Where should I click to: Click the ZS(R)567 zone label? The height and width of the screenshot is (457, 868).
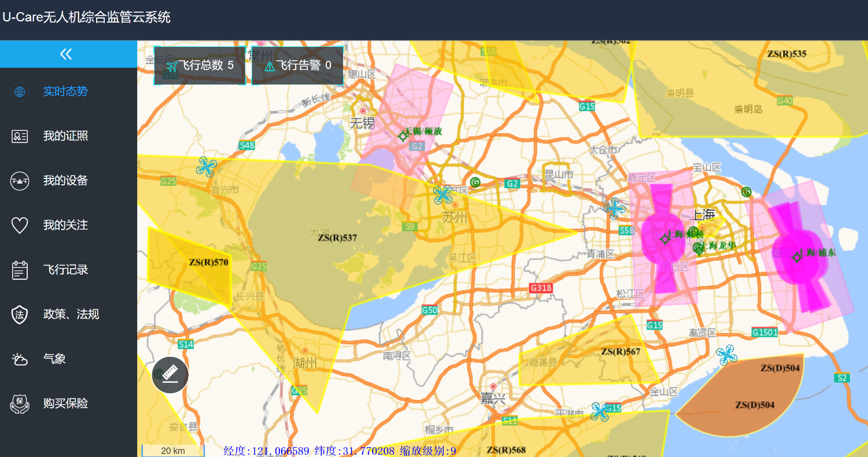point(621,352)
